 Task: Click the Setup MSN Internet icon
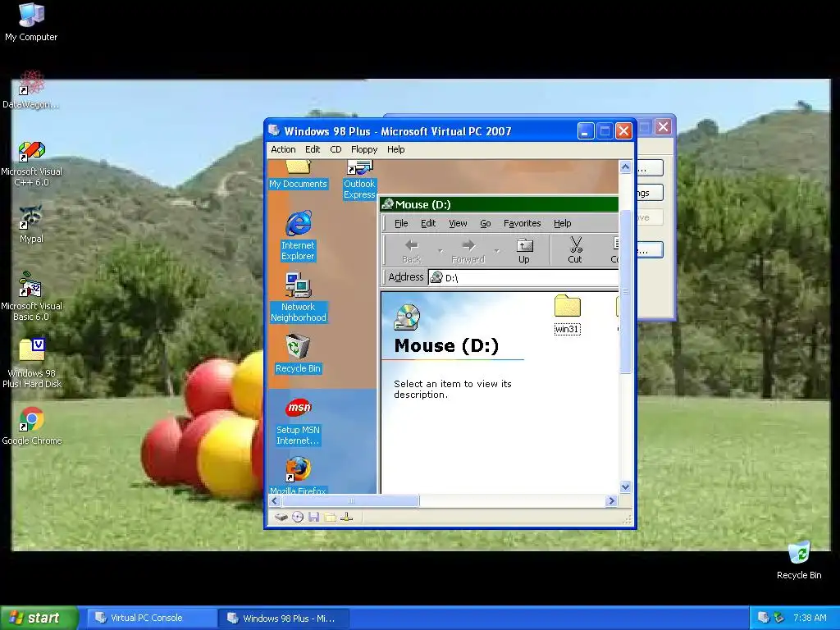click(x=299, y=421)
